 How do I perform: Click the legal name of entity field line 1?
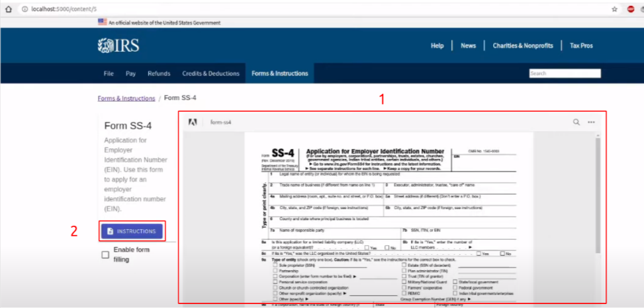pyautogui.click(x=392, y=177)
